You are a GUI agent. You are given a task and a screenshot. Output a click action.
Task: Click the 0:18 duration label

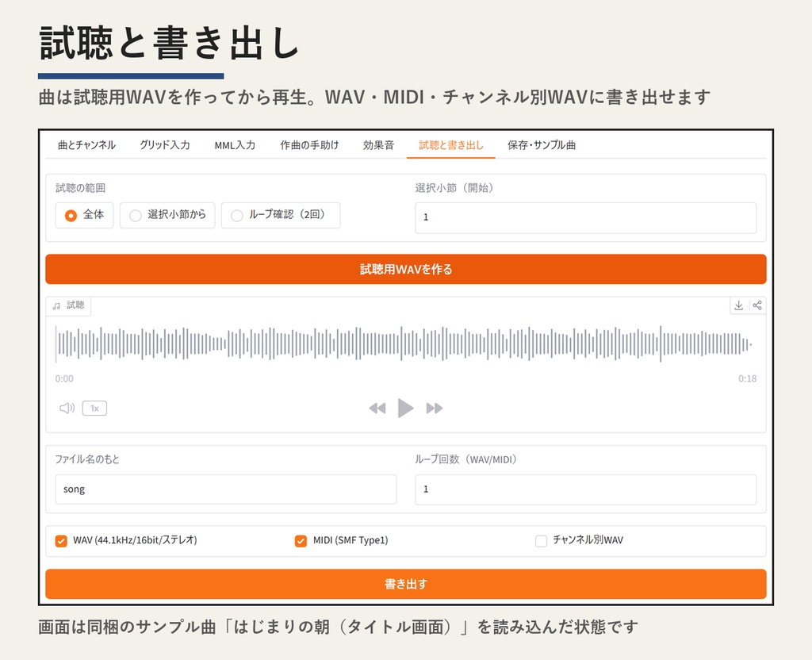[747, 378]
